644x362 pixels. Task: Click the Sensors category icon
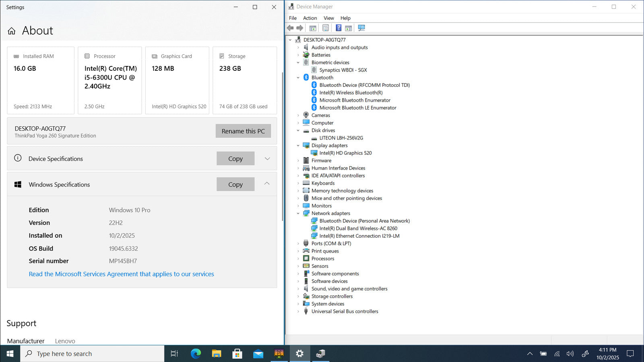306,266
